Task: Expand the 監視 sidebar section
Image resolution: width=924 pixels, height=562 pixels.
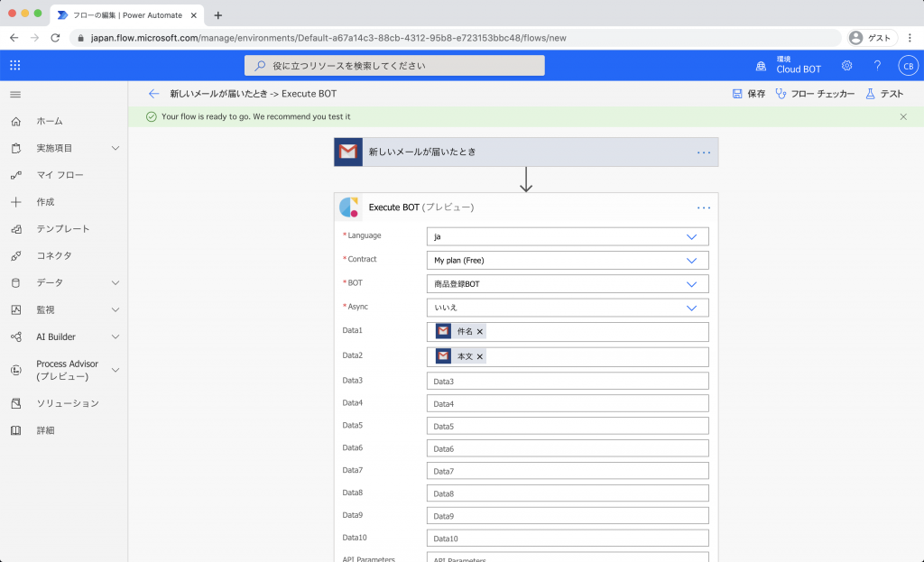Action: coord(115,309)
